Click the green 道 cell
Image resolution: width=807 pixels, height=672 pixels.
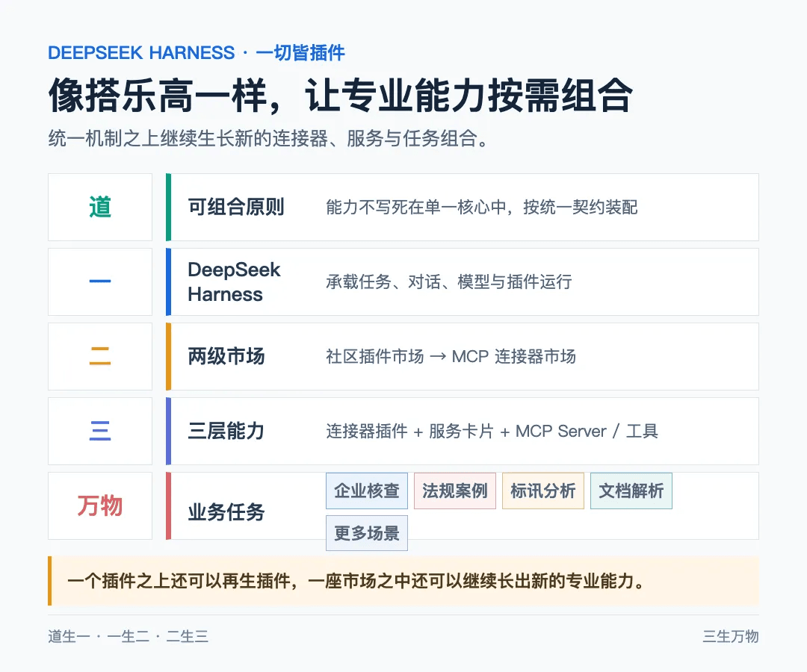pos(100,208)
